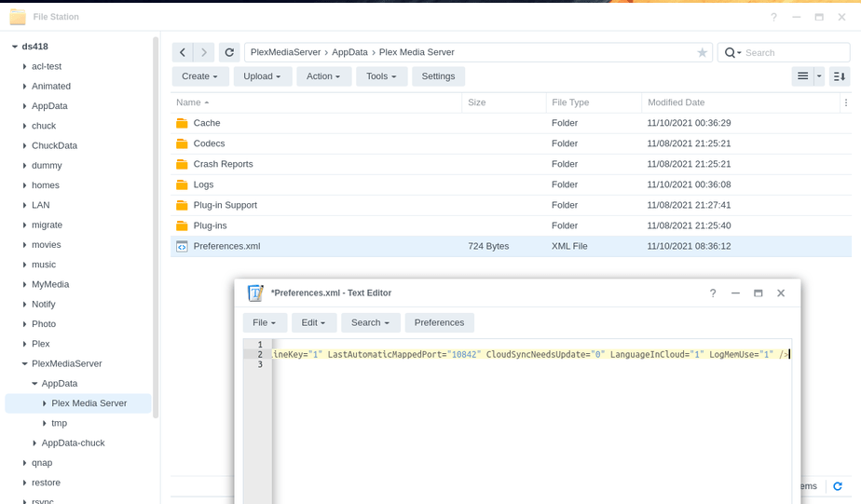The width and height of the screenshot is (861, 504).
Task: Select the qnap shared folder
Action: tap(42, 463)
